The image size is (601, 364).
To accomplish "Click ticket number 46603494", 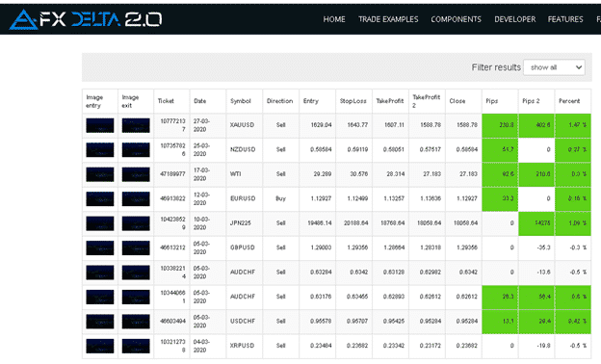I will tap(172, 322).
